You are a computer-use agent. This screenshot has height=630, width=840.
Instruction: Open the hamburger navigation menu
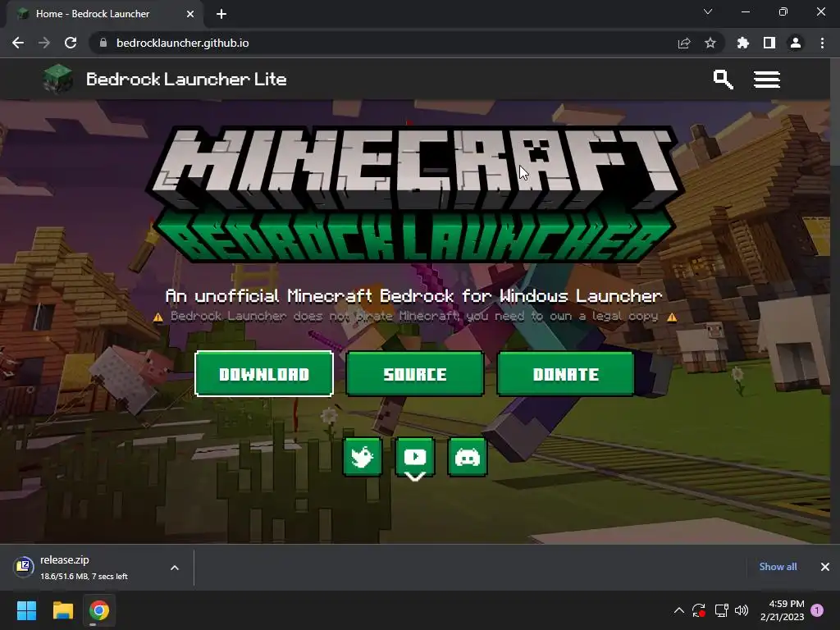pos(767,80)
